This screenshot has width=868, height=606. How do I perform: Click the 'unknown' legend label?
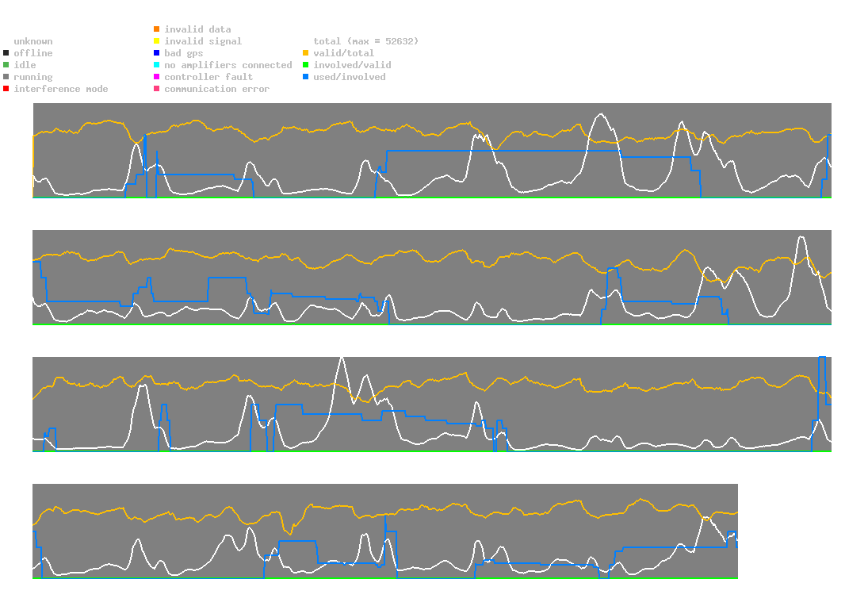pos(33,41)
